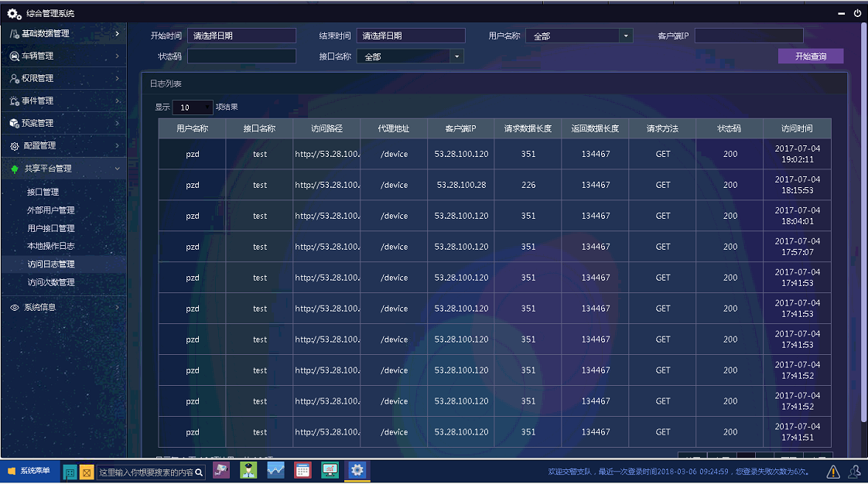
Task: Open the 用户名称 dropdown
Action: tap(579, 36)
